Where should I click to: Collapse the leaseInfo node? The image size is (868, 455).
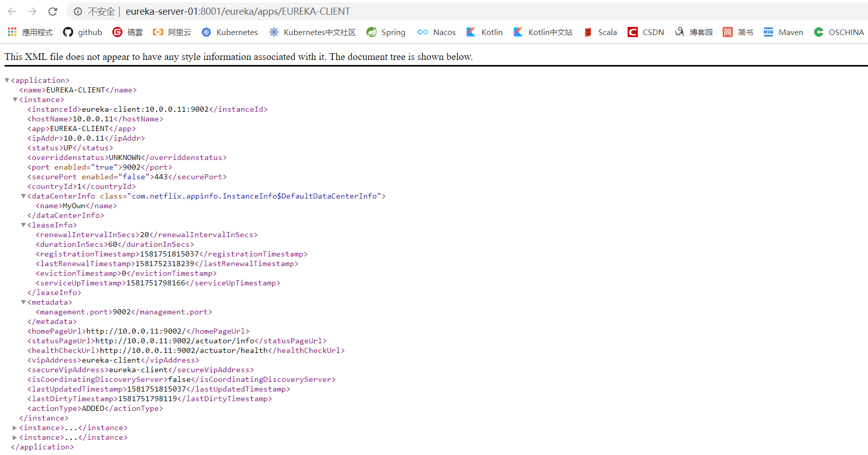(x=23, y=225)
